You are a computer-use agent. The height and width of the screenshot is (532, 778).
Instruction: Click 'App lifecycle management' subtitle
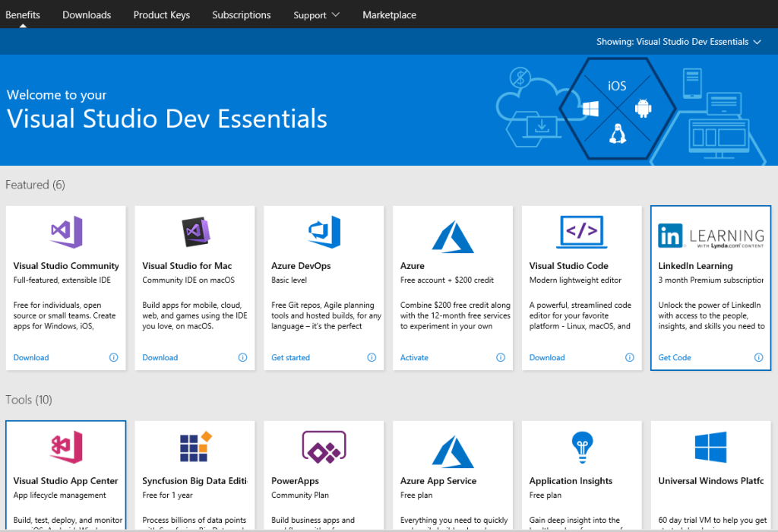pyautogui.click(x=59, y=496)
